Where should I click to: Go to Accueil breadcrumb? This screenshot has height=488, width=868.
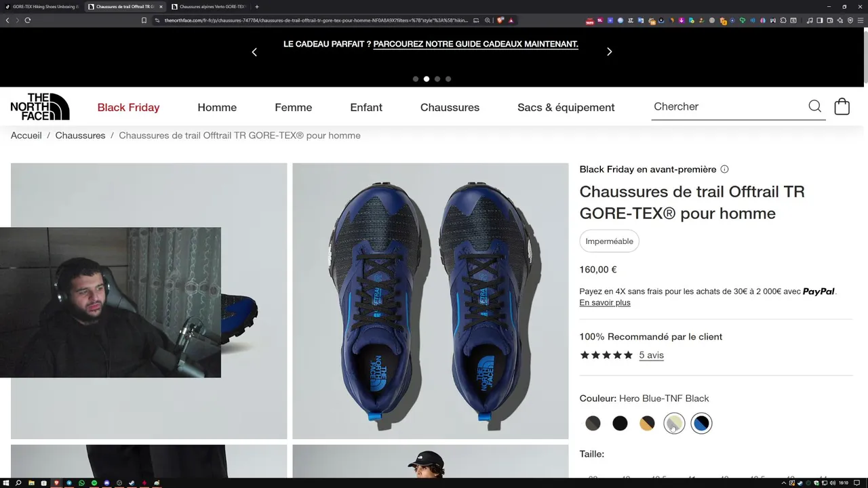point(26,136)
